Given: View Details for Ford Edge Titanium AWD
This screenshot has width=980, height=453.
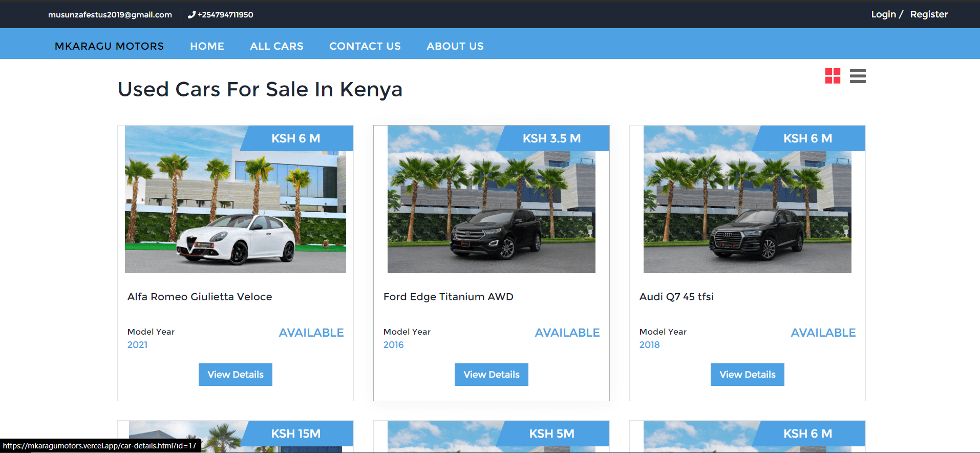Looking at the screenshot, I should pyautogui.click(x=492, y=375).
